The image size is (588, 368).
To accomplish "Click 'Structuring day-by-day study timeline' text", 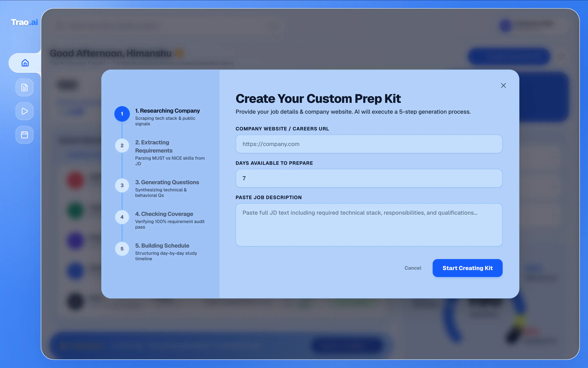I will pos(166,256).
